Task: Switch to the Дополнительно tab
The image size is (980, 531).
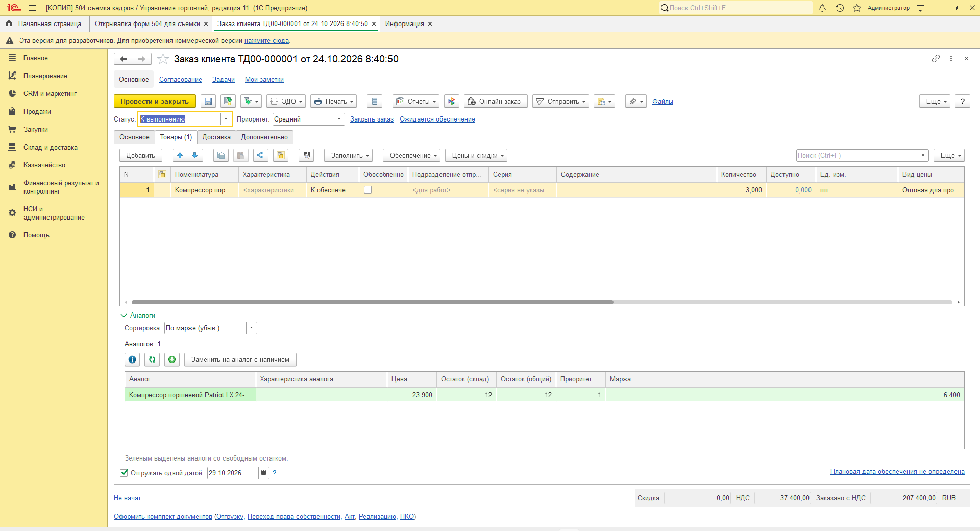Action: [x=264, y=137]
